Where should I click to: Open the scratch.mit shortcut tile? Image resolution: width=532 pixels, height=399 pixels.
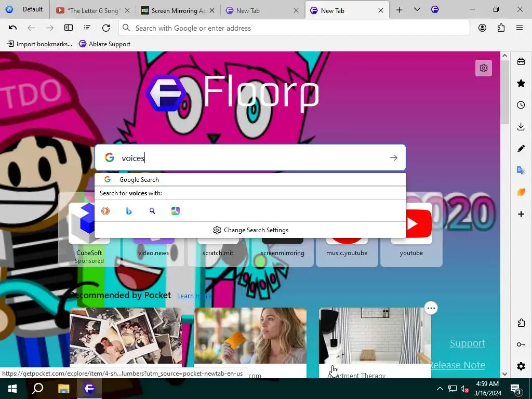click(x=218, y=253)
